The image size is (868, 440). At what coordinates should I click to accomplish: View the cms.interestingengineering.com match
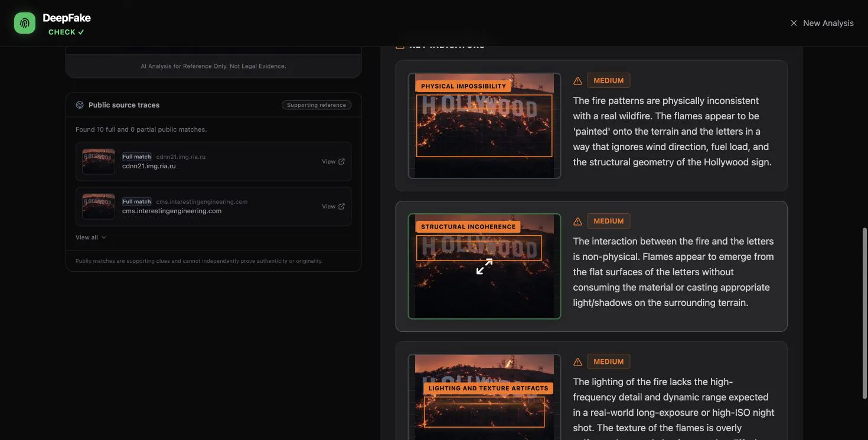pyautogui.click(x=333, y=206)
